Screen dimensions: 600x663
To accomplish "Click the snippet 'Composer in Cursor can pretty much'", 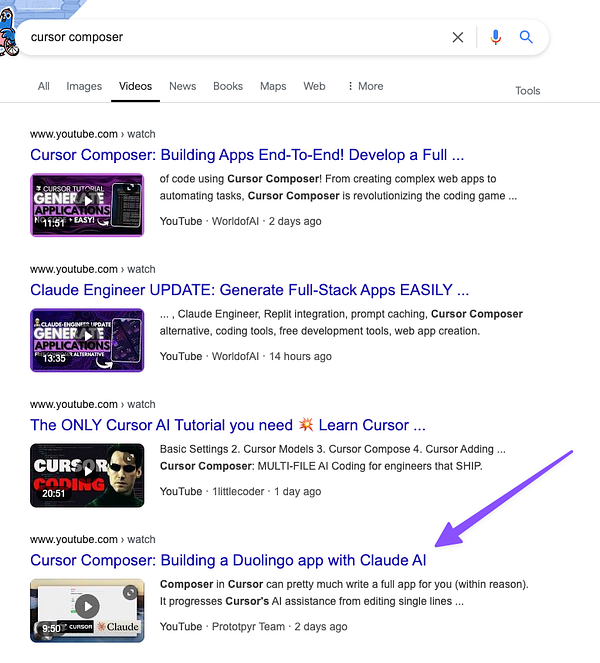I will pos(344,593).
